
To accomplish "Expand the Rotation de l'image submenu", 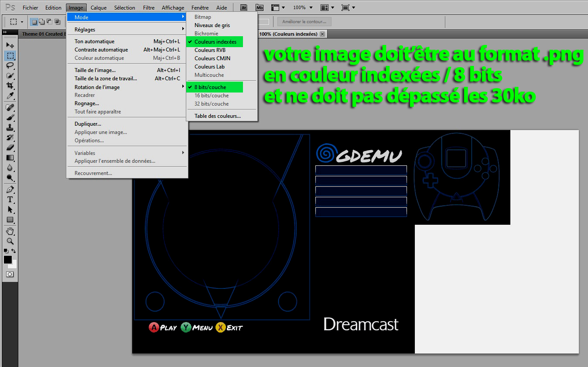I will click(127, 87).
